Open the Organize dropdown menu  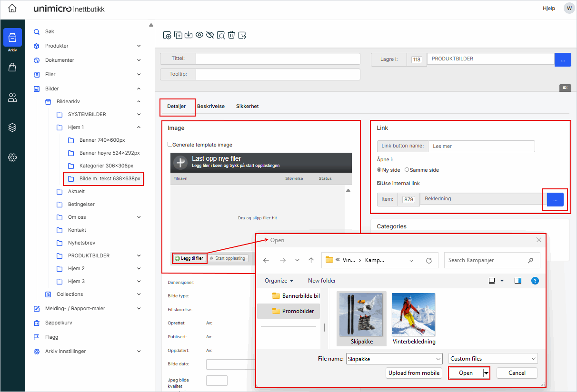pyautogui.click(x=279, y=281)
